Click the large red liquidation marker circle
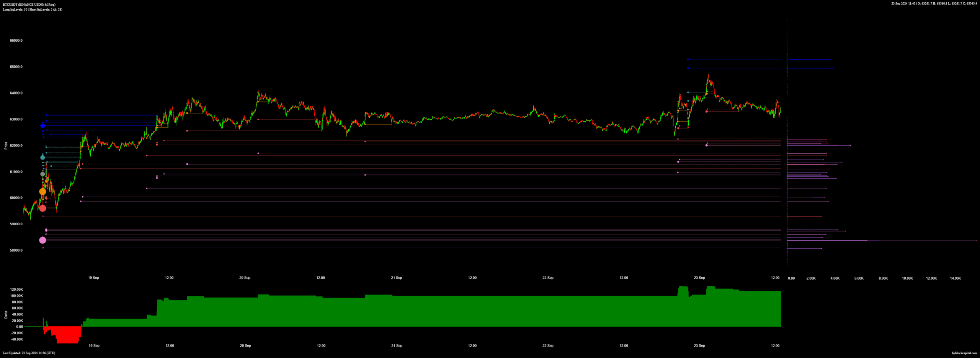 [x=42, y=208]
